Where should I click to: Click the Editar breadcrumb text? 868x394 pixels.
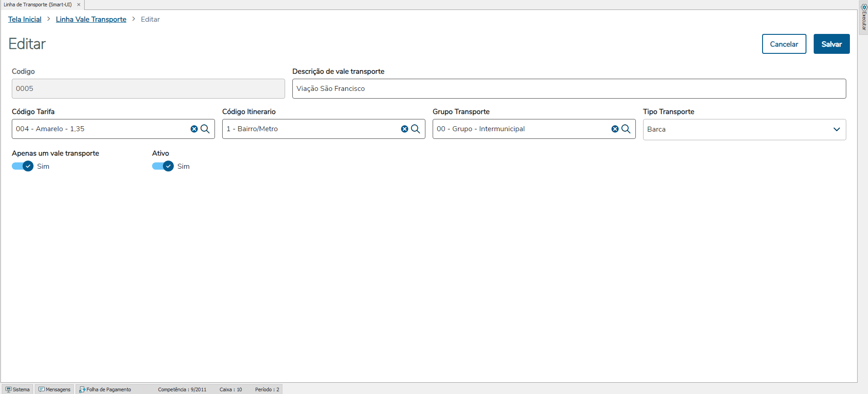150,19
